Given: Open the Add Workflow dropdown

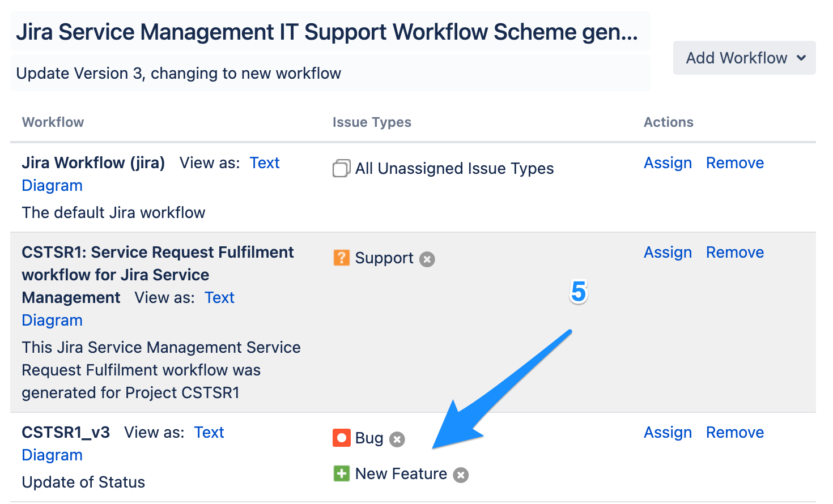Looking at the screenshot, I should pos(744,58).
